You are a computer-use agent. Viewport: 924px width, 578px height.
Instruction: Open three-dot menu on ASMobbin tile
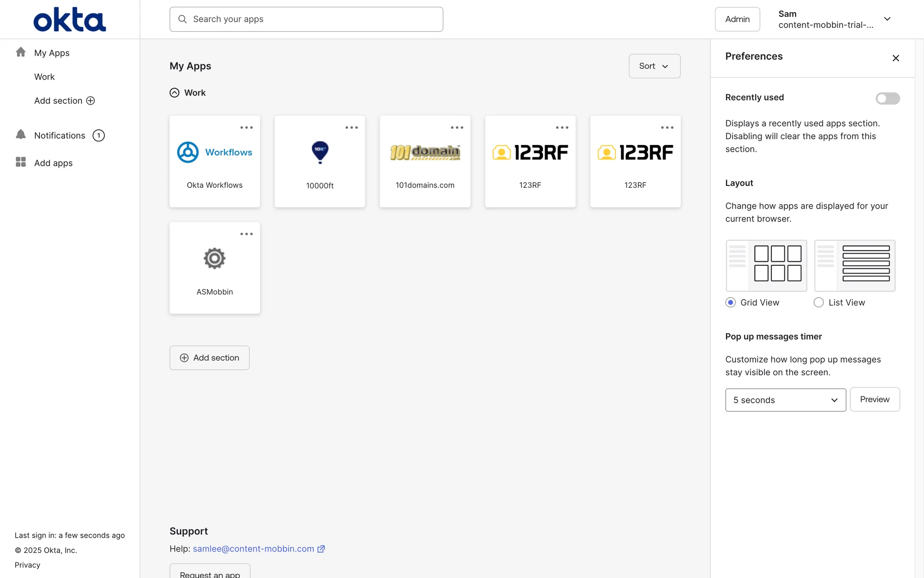point(246,234)
